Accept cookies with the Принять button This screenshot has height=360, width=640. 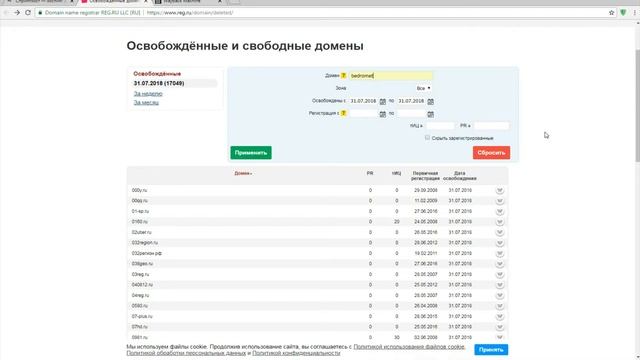pos(491,349)
